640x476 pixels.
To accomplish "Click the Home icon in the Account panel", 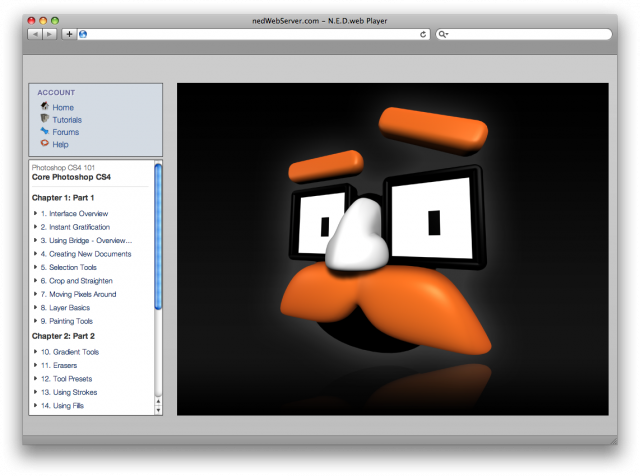I will pyautogui.click(x=44, y=107).
